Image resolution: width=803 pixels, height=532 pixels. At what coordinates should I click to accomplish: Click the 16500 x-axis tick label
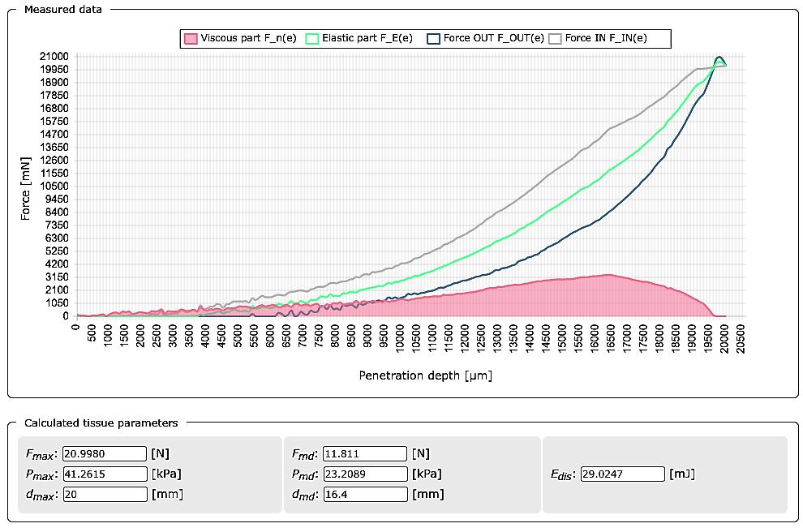(611, 339)
